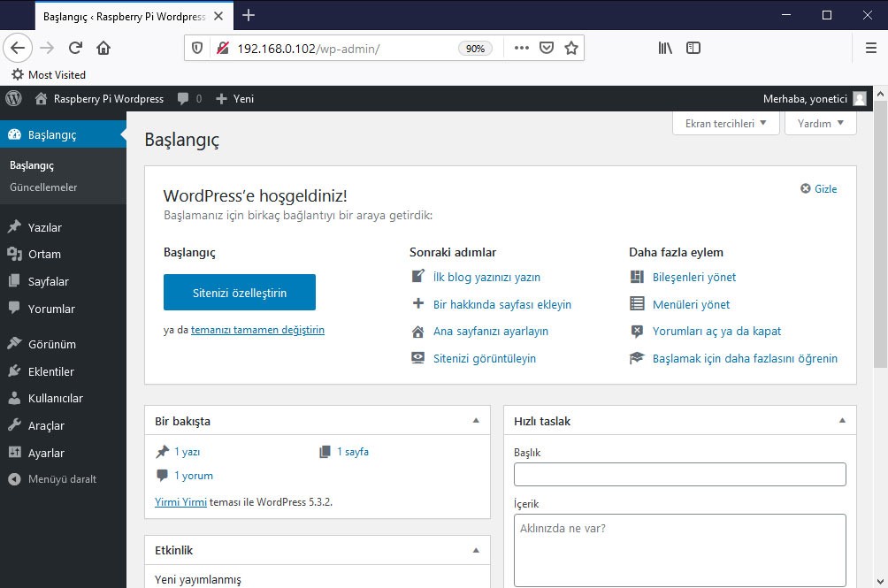Click the pages icon beside 1 sayfa
Viewport: 888px width, 588px height.
[325, 452]
